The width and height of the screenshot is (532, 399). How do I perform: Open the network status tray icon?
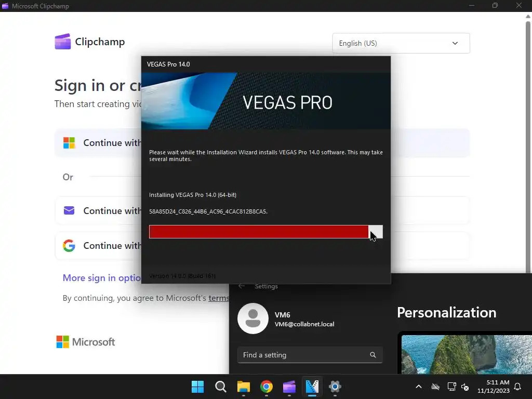tap(451, 387)
